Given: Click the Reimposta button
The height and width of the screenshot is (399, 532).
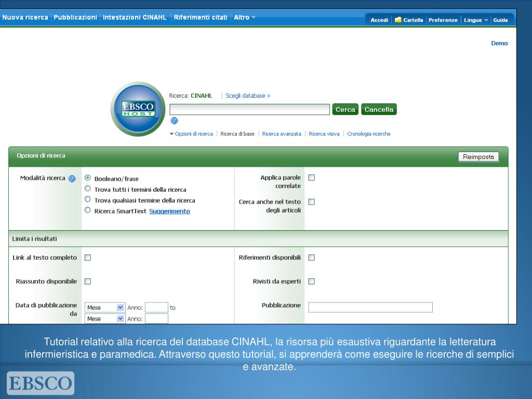Looking at the screenshot, I should (478, 157).
